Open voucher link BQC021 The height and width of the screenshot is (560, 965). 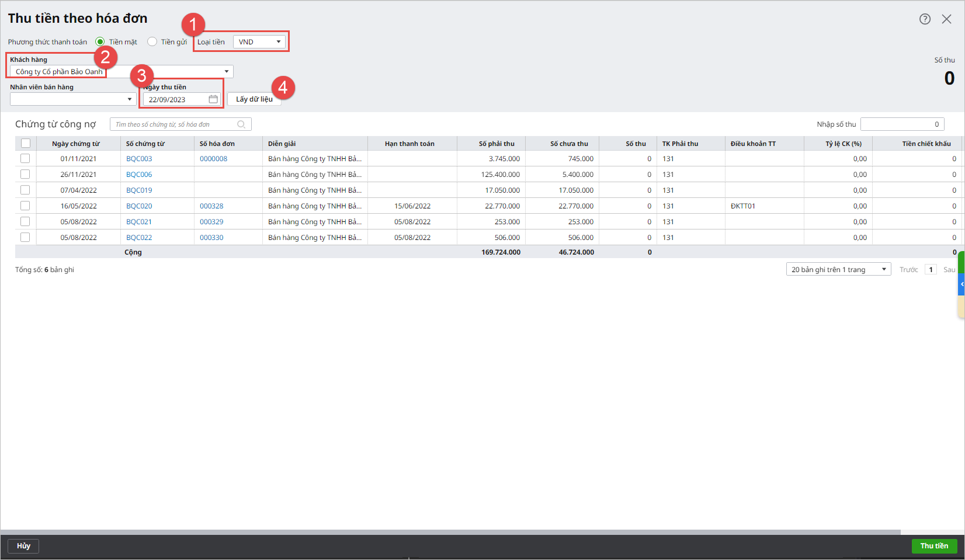pos(139,222)
